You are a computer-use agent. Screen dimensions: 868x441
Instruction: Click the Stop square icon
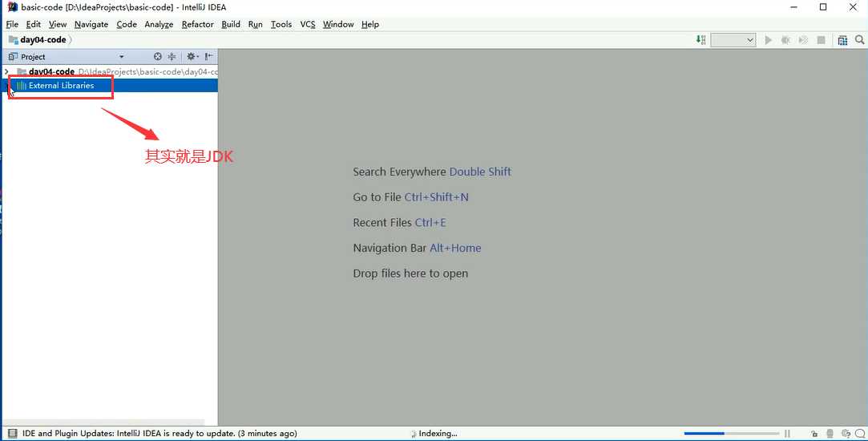coord(822,40)
